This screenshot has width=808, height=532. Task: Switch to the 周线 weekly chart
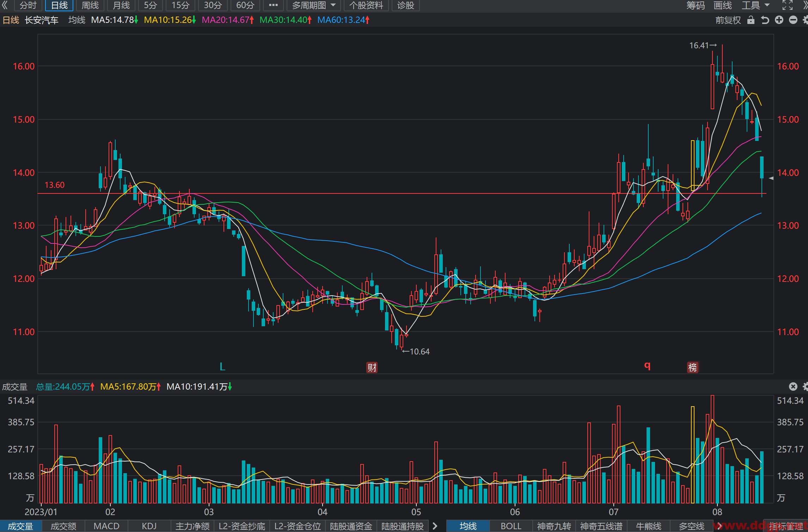point(90,5)
